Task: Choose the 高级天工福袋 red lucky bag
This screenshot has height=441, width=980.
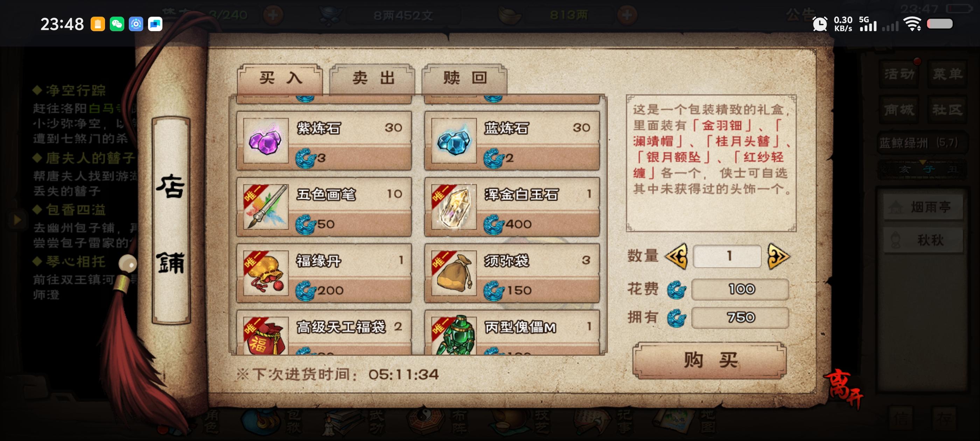Action: tap(324, 332)
